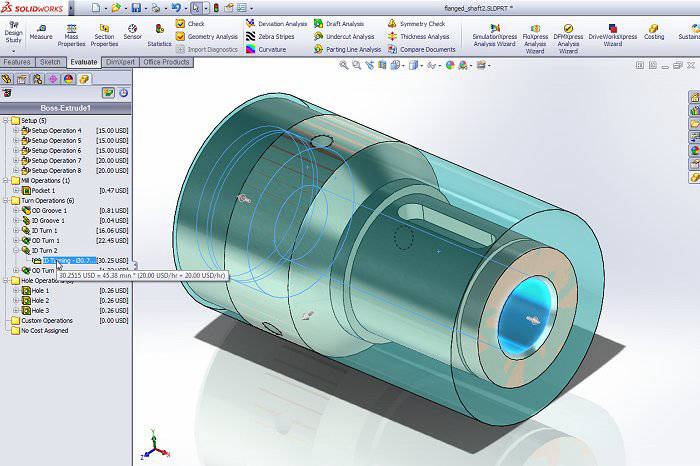
Task: Collapse the Setup (5) folder
Action: pos(5,121)
